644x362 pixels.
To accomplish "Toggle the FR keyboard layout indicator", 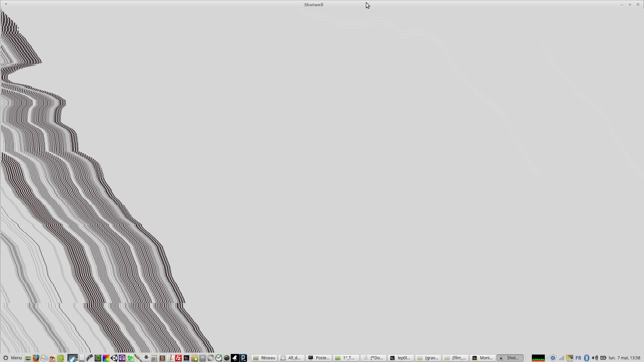I will point(578,358).
